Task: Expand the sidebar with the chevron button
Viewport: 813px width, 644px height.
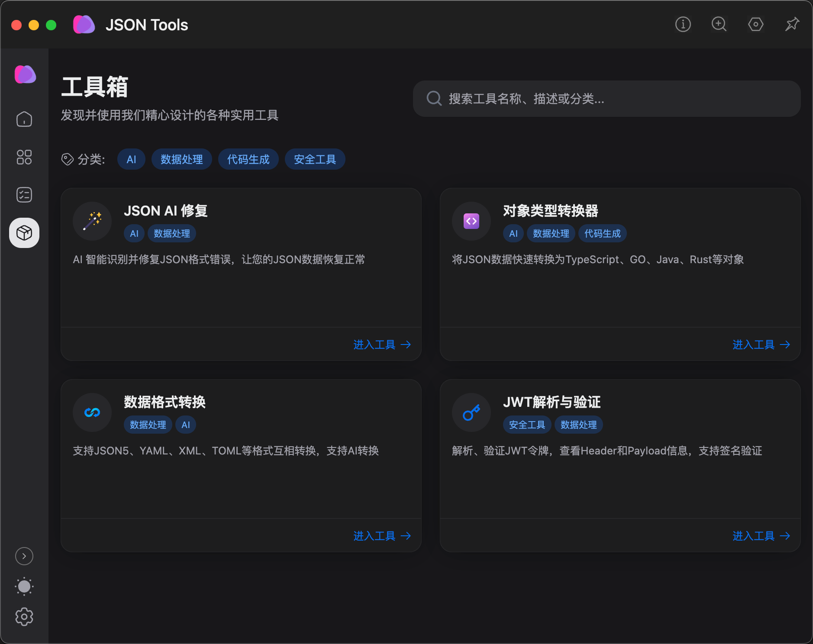Action: pyautogui.click(x=24, y=556)
